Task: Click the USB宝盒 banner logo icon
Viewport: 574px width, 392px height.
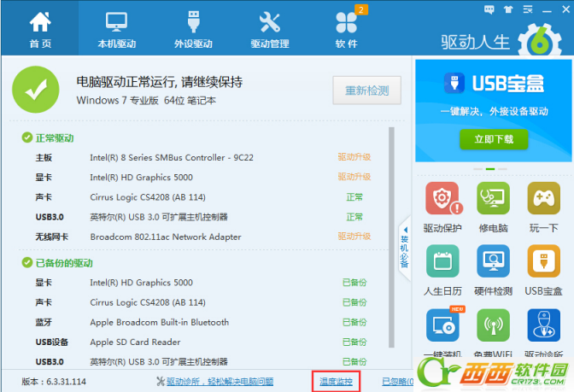Action: click(x=454, y=83)
